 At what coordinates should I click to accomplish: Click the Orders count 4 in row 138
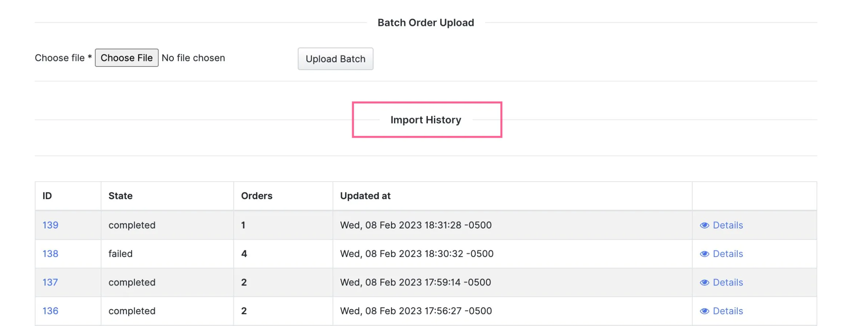(x=244, y=254)
